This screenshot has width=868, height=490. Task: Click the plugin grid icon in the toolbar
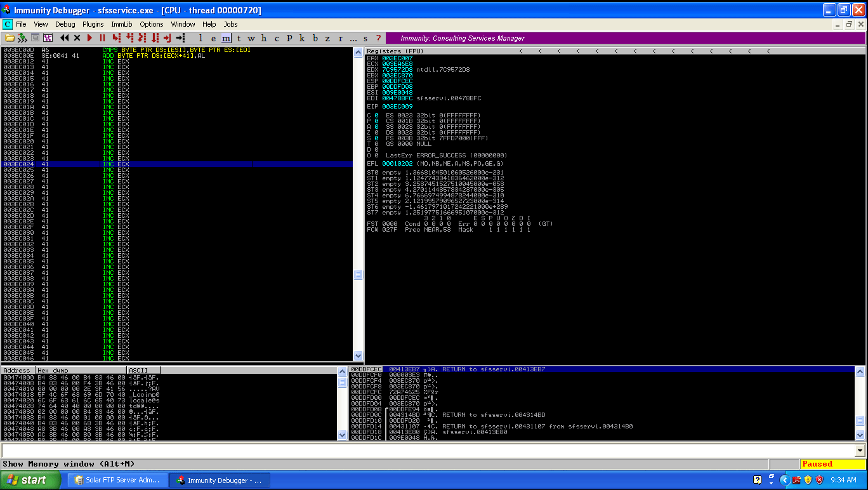click(48, 38)
